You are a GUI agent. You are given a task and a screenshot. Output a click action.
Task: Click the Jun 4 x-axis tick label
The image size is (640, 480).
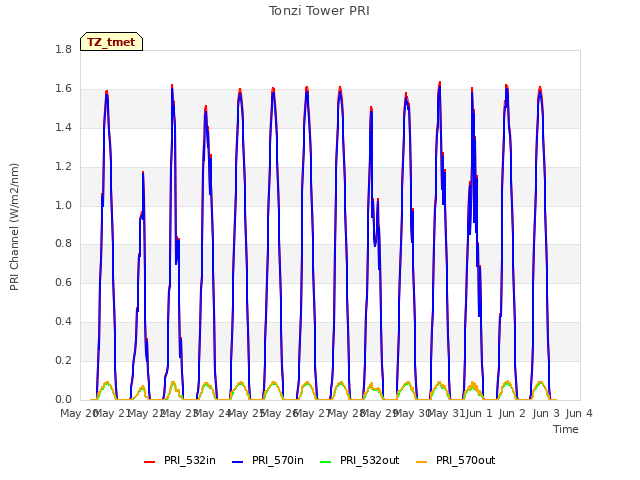579,413
